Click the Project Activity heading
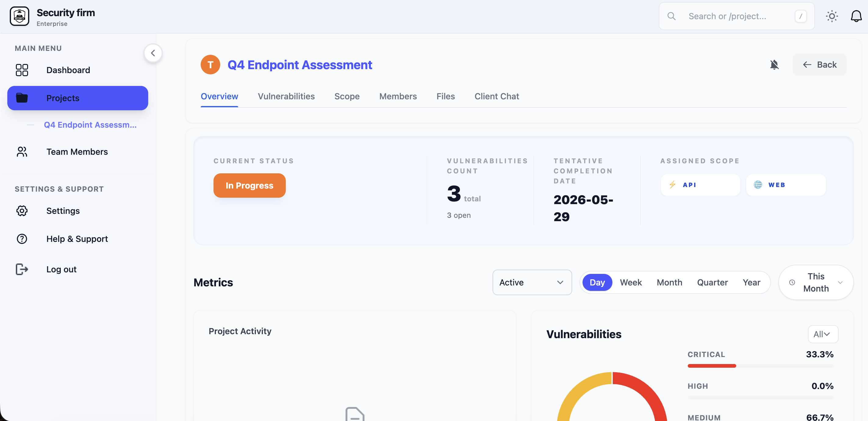Screen dimensions: 868x421 [240, 331]
